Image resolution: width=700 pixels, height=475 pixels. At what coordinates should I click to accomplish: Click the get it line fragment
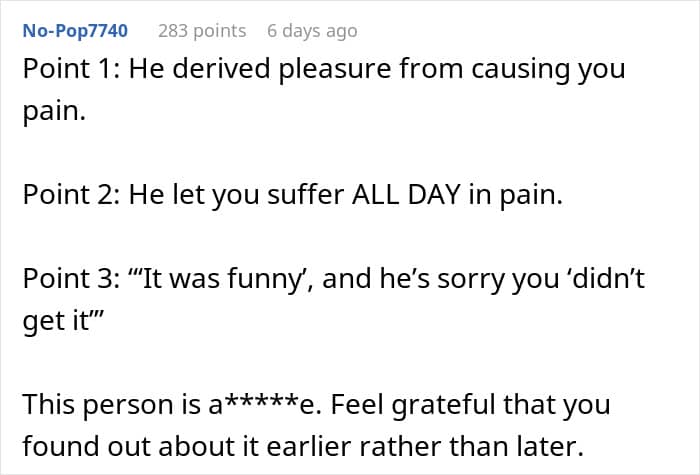(63, 321)
